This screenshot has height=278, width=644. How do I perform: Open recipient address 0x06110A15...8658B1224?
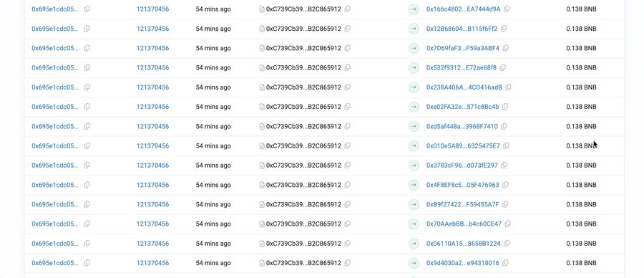click(463, 244)
